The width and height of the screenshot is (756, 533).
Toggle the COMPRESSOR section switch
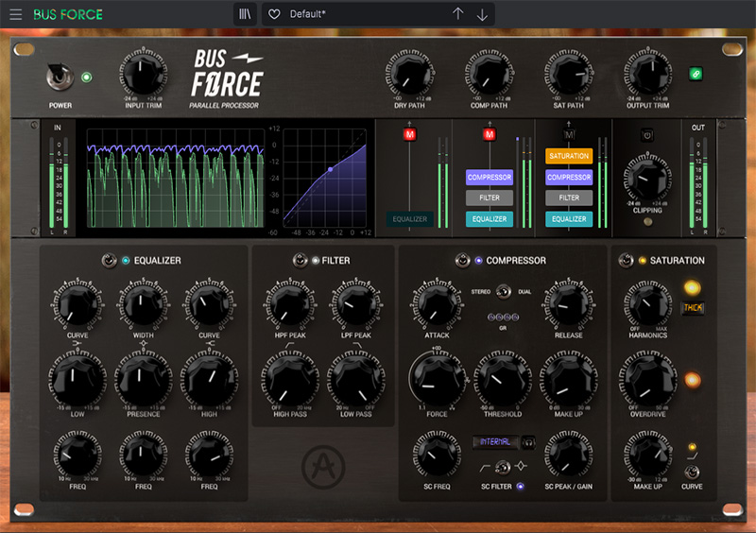point(462,261)
